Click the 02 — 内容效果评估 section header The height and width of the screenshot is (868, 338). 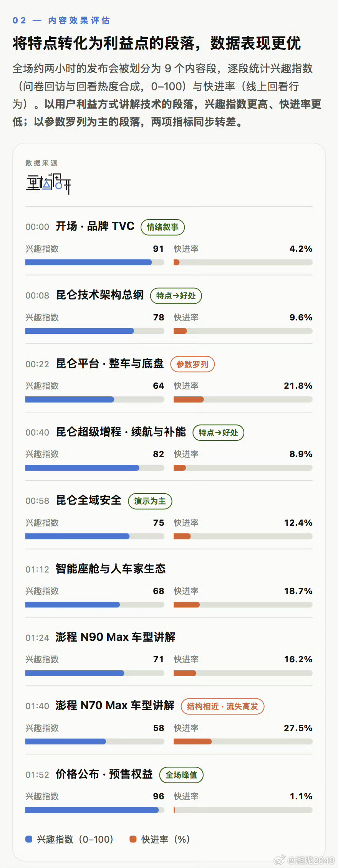point(61,20)
